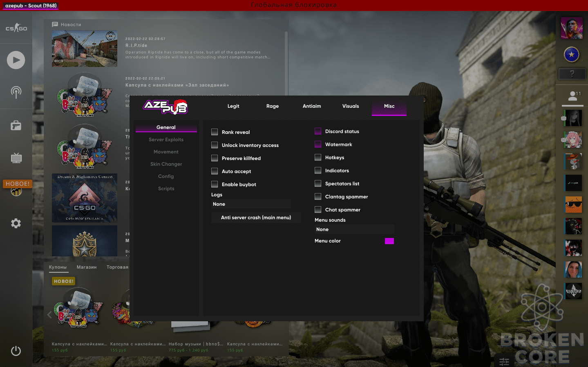Enable the Hotkeys checkbox
This screenshot has width=588, height=367.
pos(318,157)
